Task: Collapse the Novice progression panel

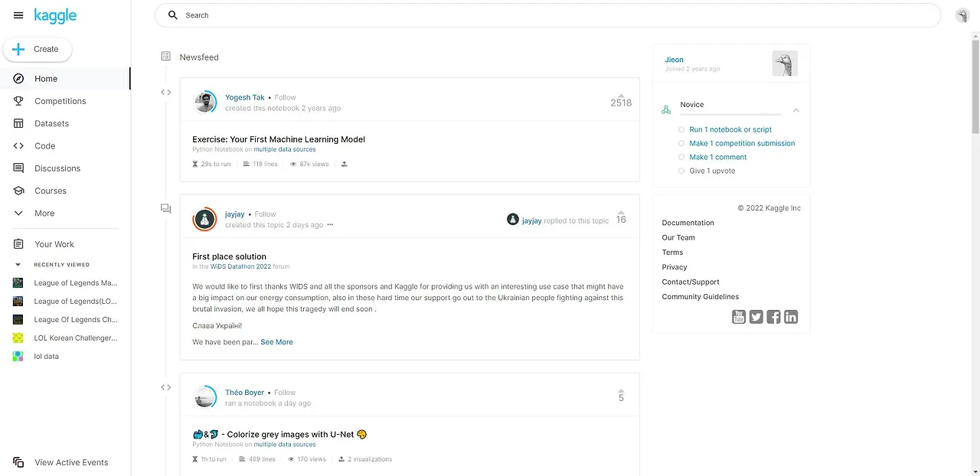Action: click(796, 110)
